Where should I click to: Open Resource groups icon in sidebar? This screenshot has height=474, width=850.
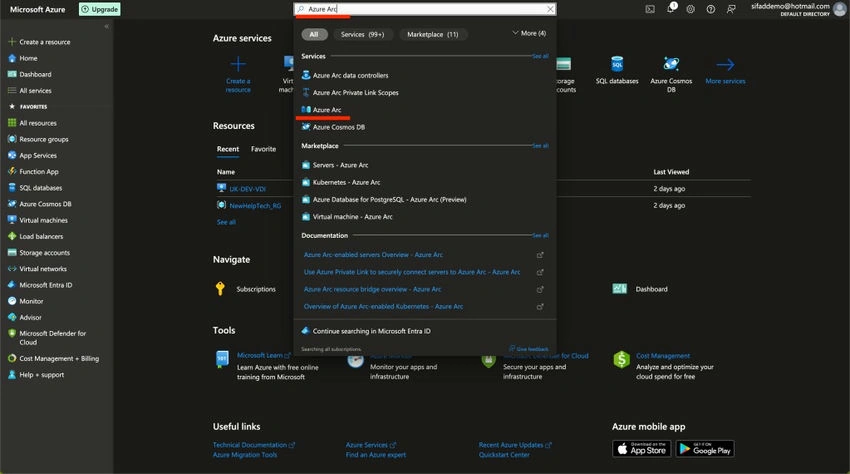(x=12, y=139)
